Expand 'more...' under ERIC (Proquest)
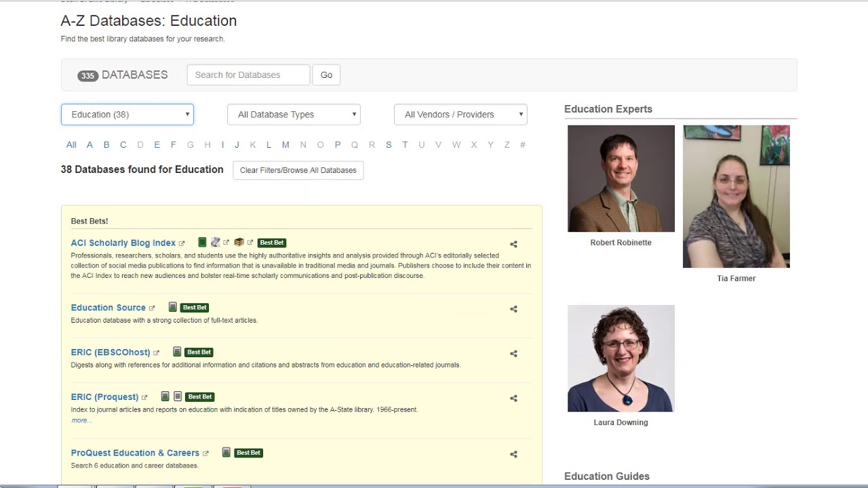 click(81, 420)
